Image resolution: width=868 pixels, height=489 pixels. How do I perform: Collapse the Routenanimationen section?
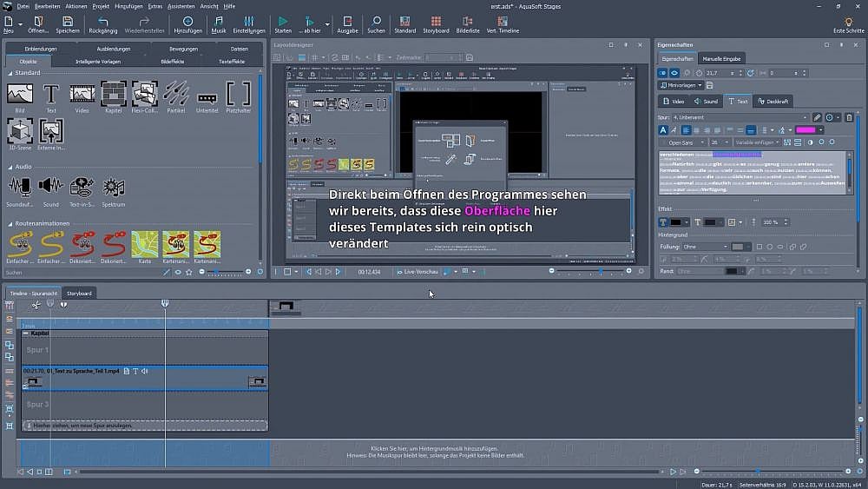(x=10, y=223)
